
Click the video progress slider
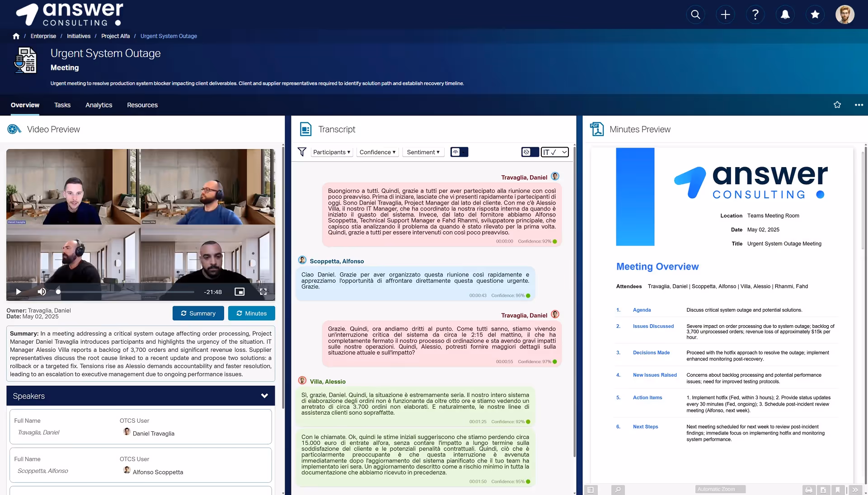tap(126, 292)
